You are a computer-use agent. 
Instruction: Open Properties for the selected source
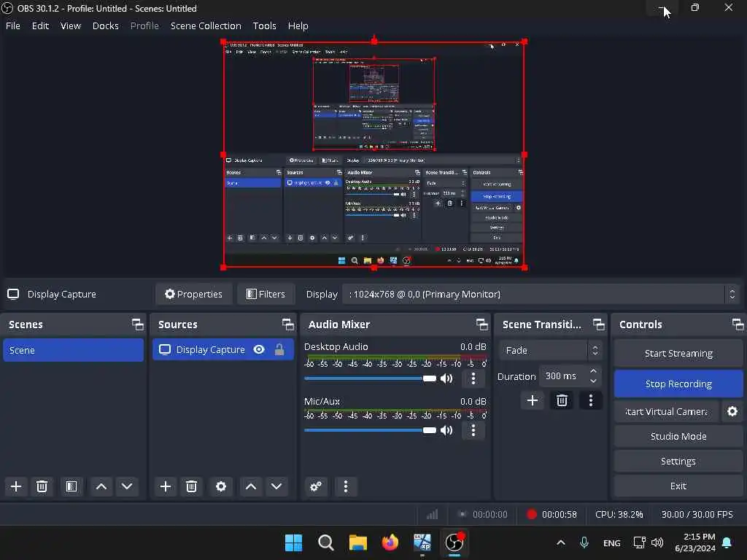[194, 294]
